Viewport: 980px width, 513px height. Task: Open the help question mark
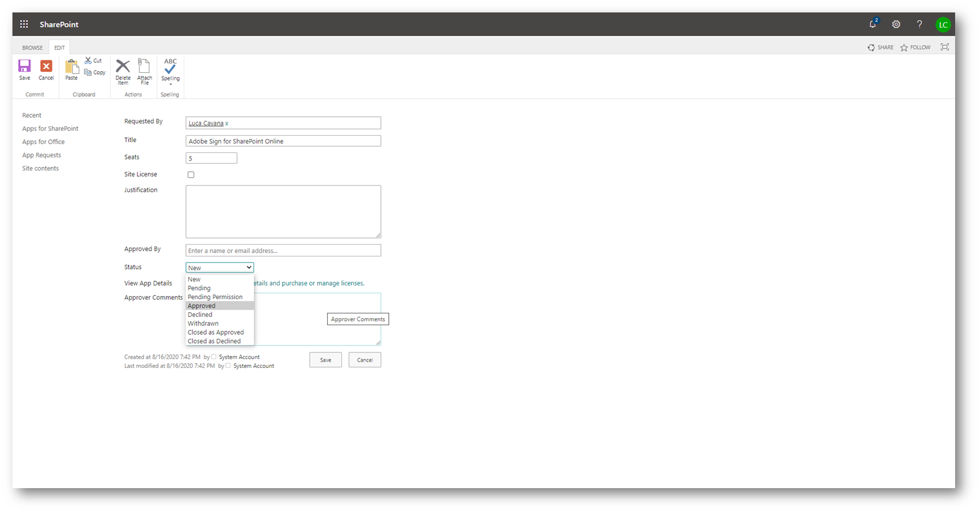[x=919, y=24]
